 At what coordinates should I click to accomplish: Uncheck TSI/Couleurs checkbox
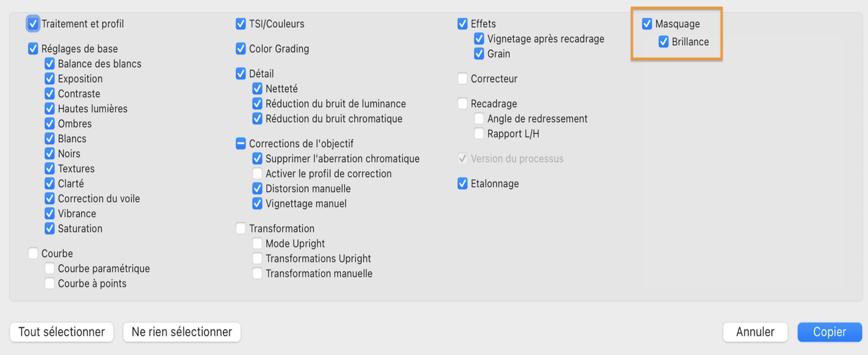pos(241,24)
